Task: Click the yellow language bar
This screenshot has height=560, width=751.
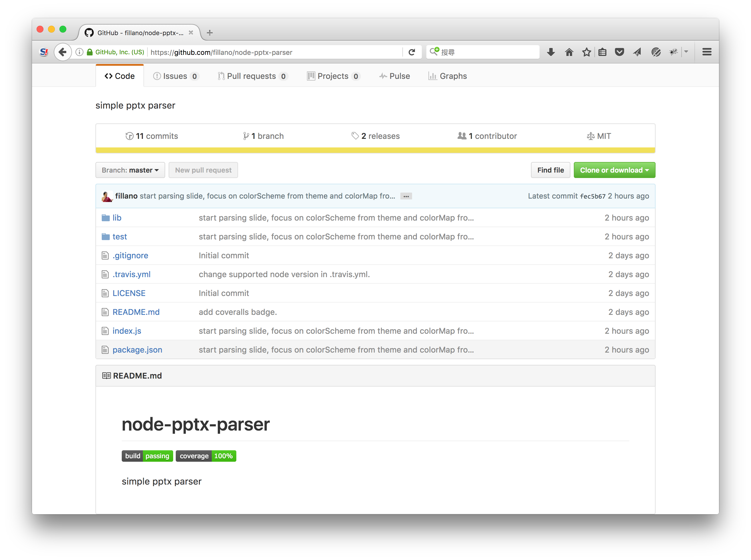Action: pos(375,150)
